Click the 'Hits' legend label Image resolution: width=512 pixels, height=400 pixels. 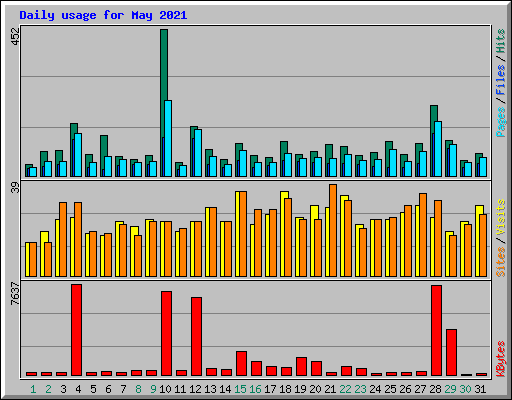click(x=501, y=41)
